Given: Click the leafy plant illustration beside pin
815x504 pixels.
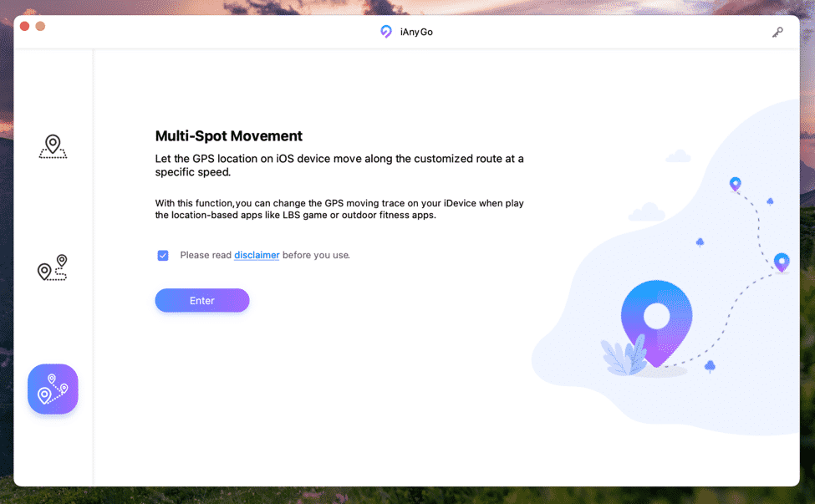Looking at the screenshot, I should pyautogui.click(x=624, y=356).
